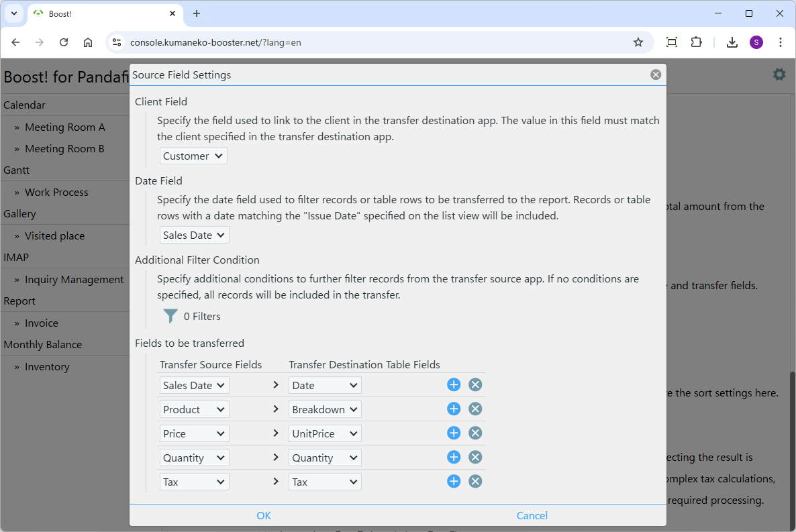Viewport: 796px width, 532px height.
Task: Select the UnitPrice destination dropdown
Action: 325,433
